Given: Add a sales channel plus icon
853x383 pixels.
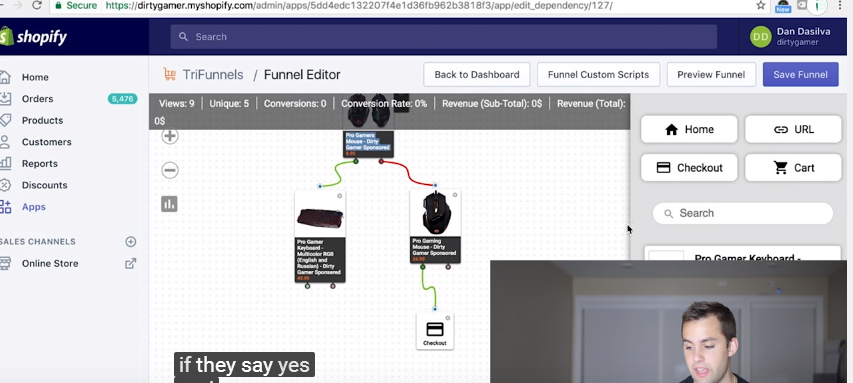Looking at the screenshot, I should [131, 242].
